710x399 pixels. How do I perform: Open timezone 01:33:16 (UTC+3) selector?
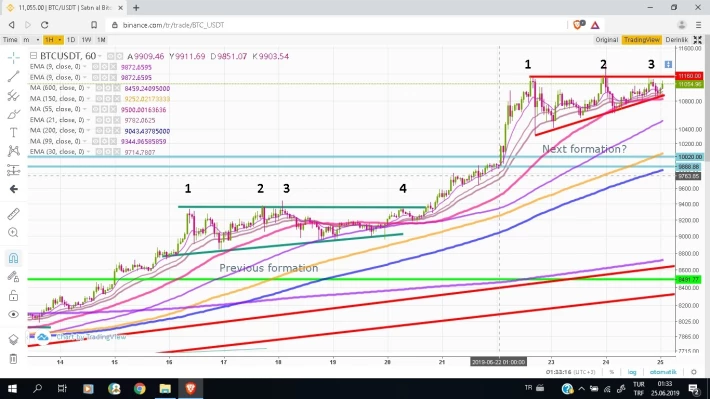pyautogui.click(x=571, y=372)
